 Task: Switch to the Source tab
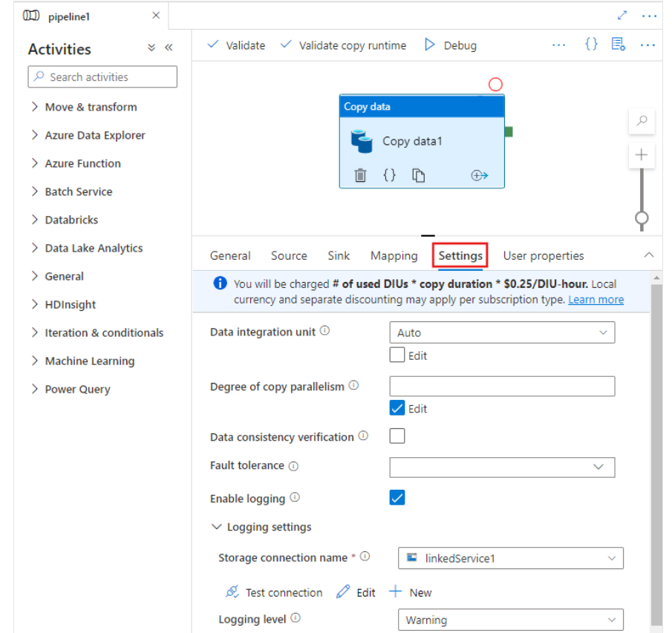[289, 255]
